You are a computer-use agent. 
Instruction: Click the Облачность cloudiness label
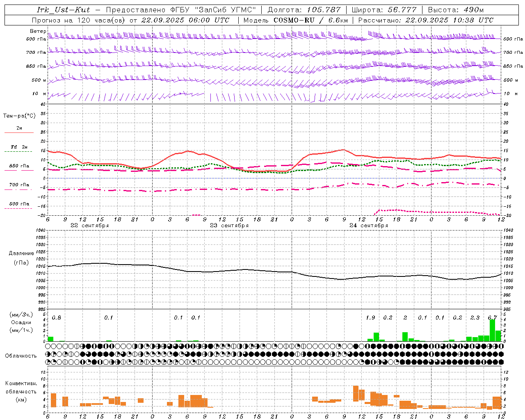[x=21, y=356]
